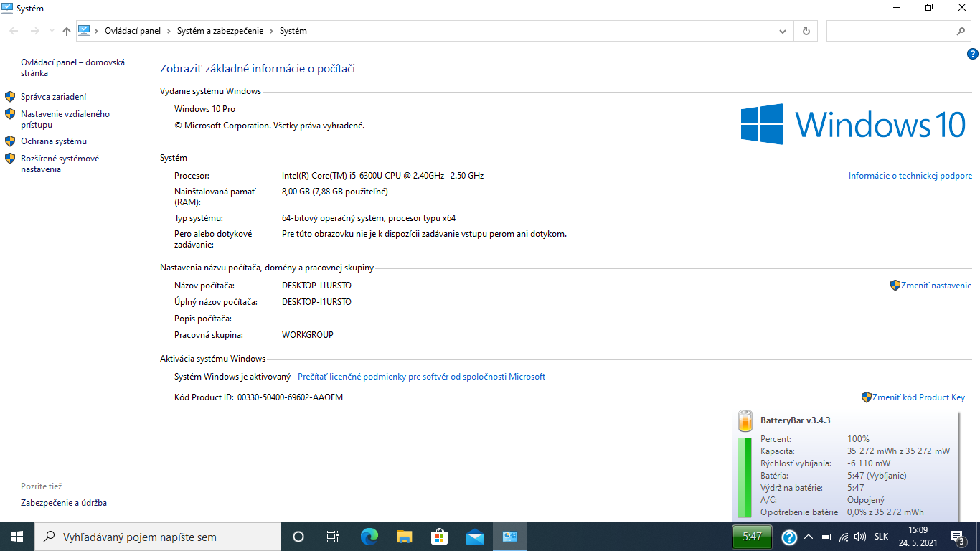Click processor Intel Core i5-6300U text
The image size is (980, 551).
382,176
